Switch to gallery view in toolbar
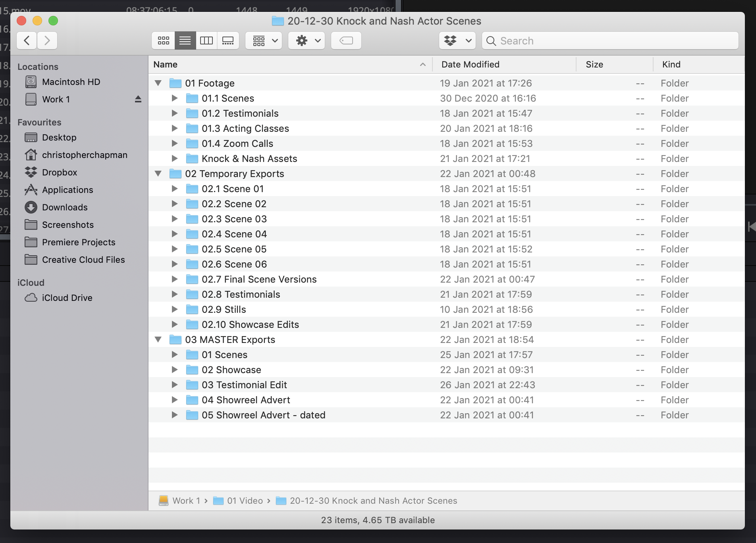This screenshot has height=543, width=756. 228,40
